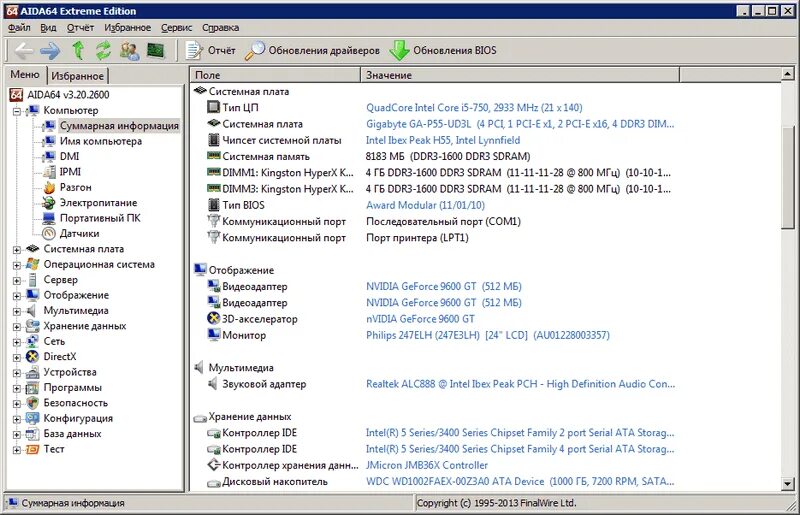Open the WDC WD1002FAEX disk link
The image size is (800, 515).
click(520, 481)
